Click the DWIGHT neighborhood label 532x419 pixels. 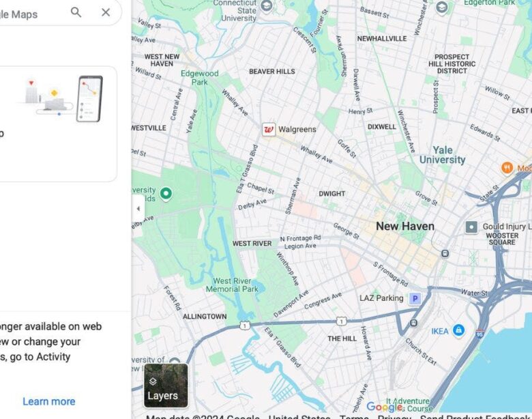(331, 194)
